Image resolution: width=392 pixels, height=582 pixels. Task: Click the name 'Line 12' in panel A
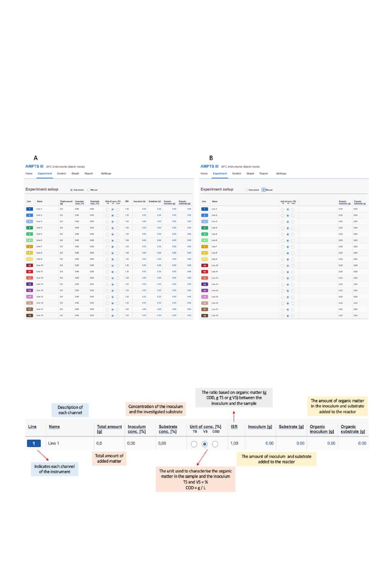pyautogui.click(x=40, y=278)
